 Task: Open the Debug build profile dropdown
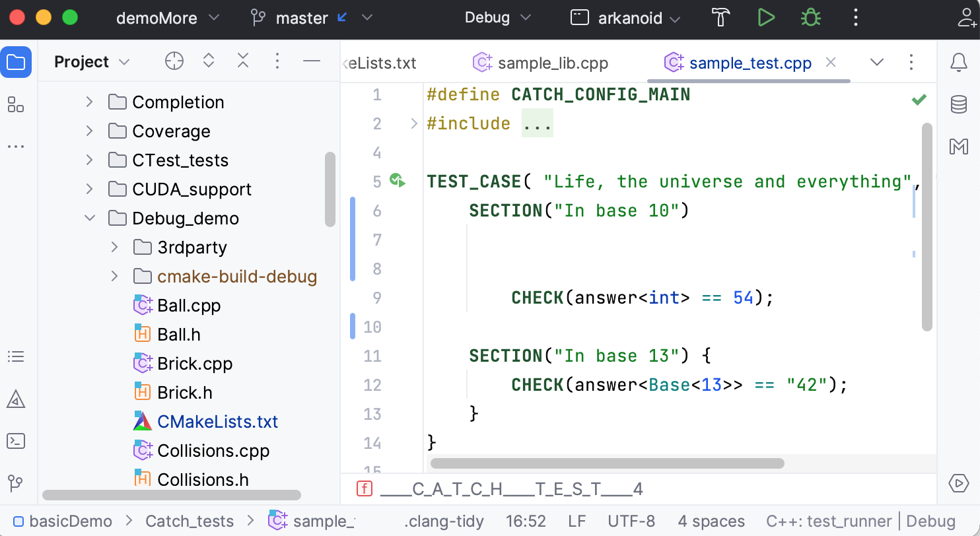(497, 18)
